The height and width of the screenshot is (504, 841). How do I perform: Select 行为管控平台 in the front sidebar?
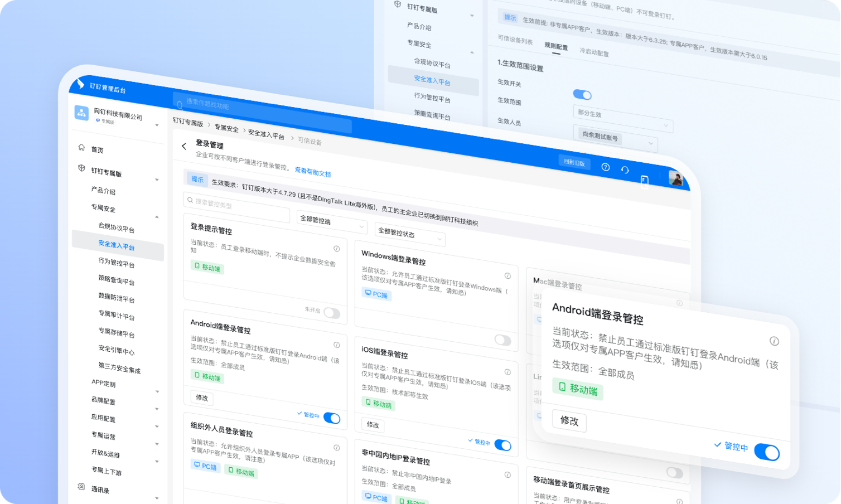tap(117, 262)
